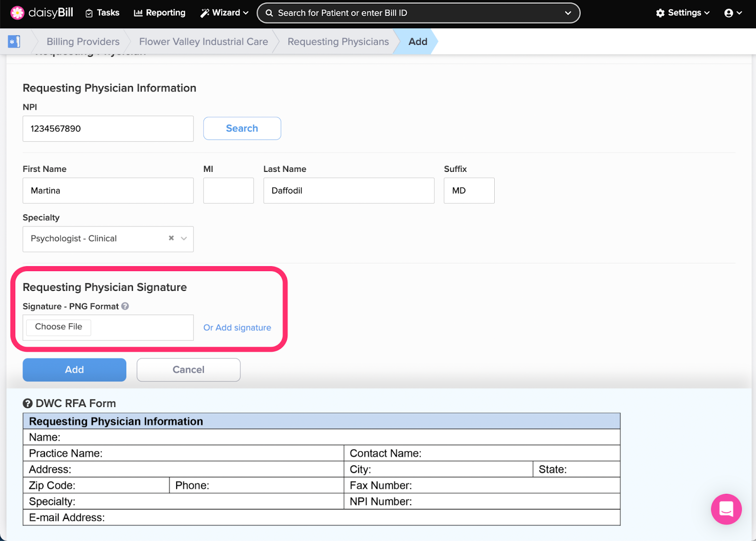Click the daisyBill flower logo
The width and height of the screenshot is (756, 541).
(x=17, y=13)
